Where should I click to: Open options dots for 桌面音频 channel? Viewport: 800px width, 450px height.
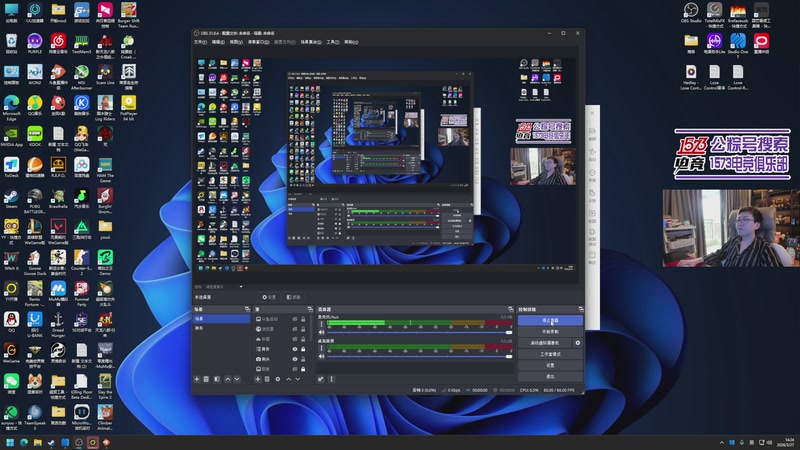(x=321, y=348)
